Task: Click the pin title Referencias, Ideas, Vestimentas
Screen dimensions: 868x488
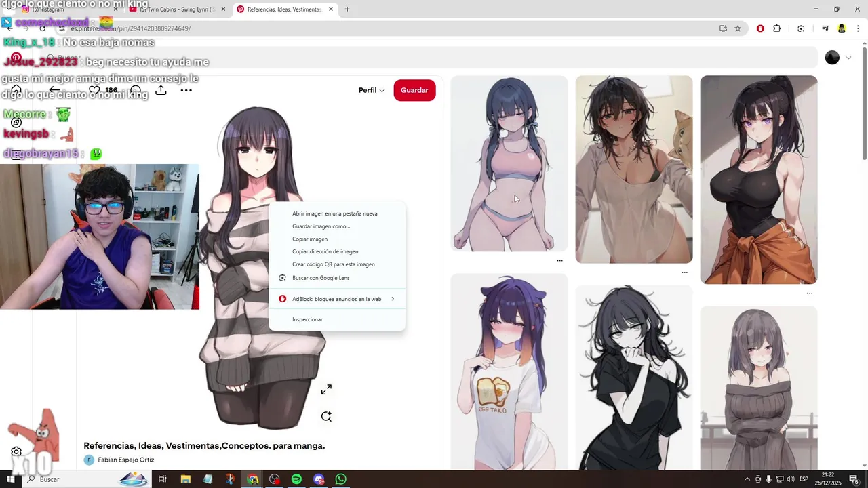Action: pos(204,446)
